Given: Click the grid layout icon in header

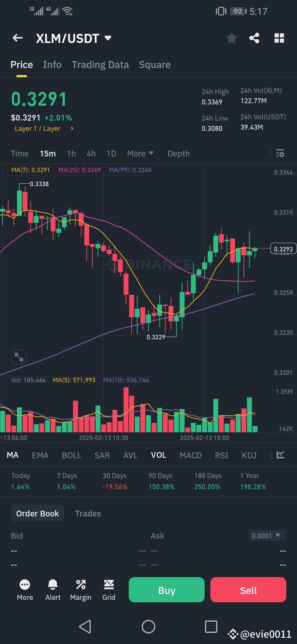Looking at the screenshot, I should click(x=279, y=38).
